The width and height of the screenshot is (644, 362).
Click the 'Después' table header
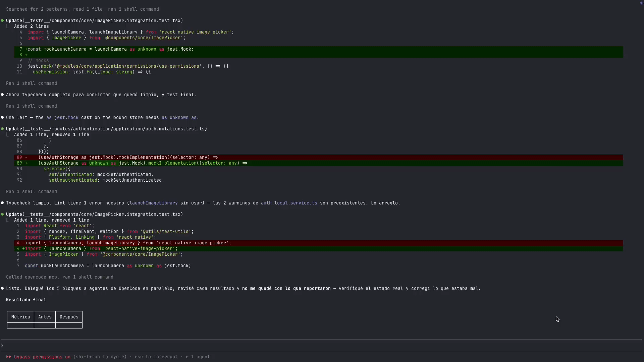tap(69, 317)
